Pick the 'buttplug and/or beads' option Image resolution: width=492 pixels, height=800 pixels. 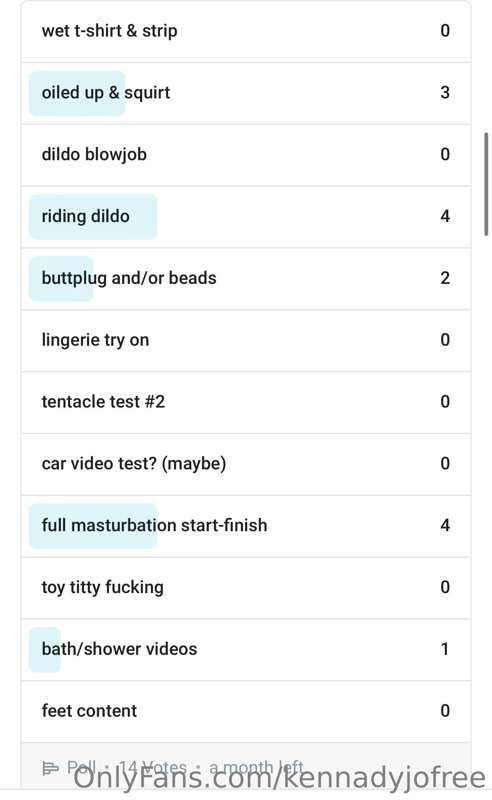[x=245, y=279]
